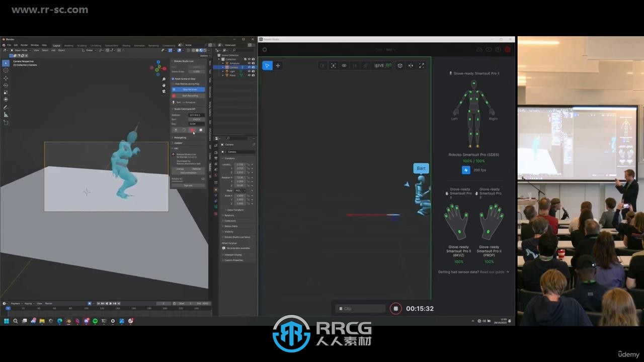Click the red record button in Studio Command API

192,130
